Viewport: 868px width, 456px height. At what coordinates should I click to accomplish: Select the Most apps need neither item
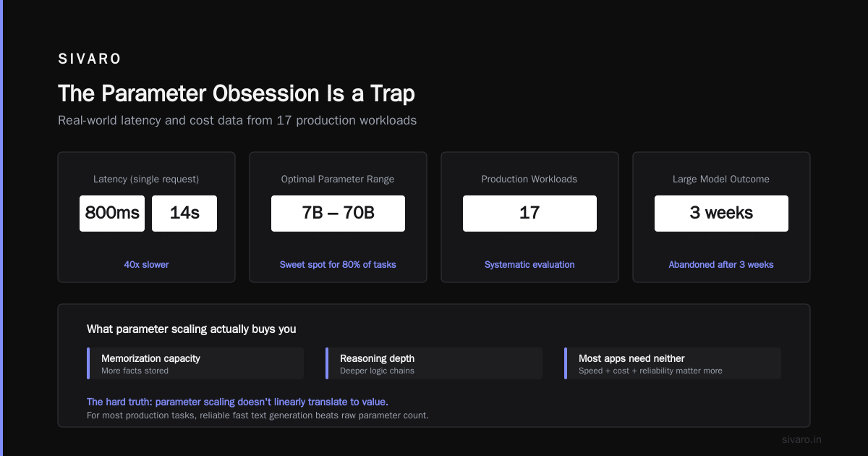[x=673, y=363]
